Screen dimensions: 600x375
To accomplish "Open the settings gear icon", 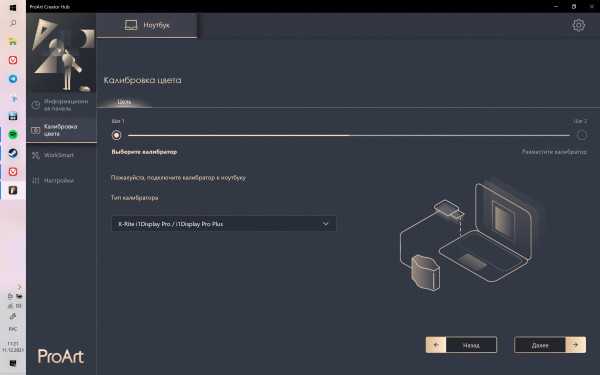I will click(578, 25).
